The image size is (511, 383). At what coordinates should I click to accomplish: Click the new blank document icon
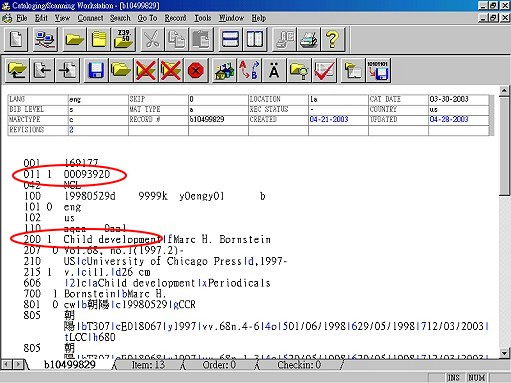[x=16, y=39]
